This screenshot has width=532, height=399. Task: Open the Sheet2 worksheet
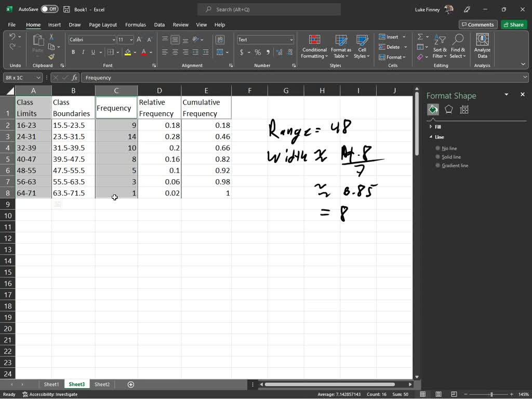102,384
